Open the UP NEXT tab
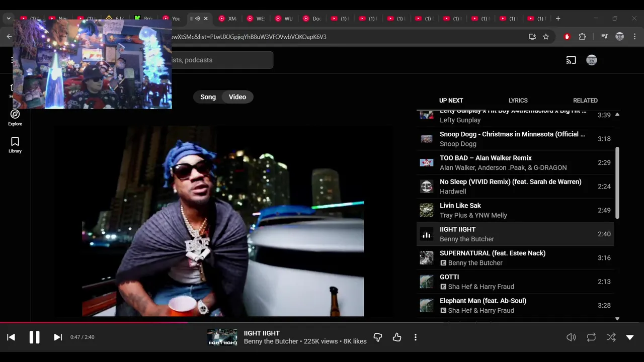The height and width of the screenshot is (362, 644). pyautogui.click(x=451, y=101)
